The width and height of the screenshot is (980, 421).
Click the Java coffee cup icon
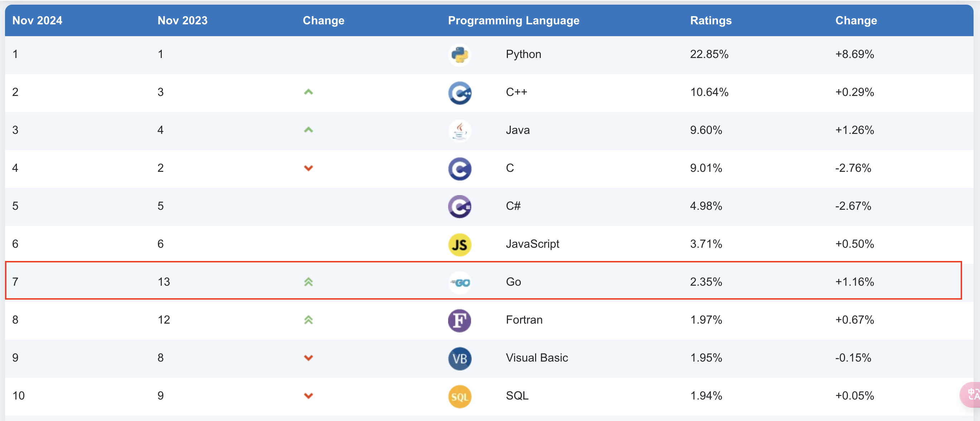(x=460, y=131)
